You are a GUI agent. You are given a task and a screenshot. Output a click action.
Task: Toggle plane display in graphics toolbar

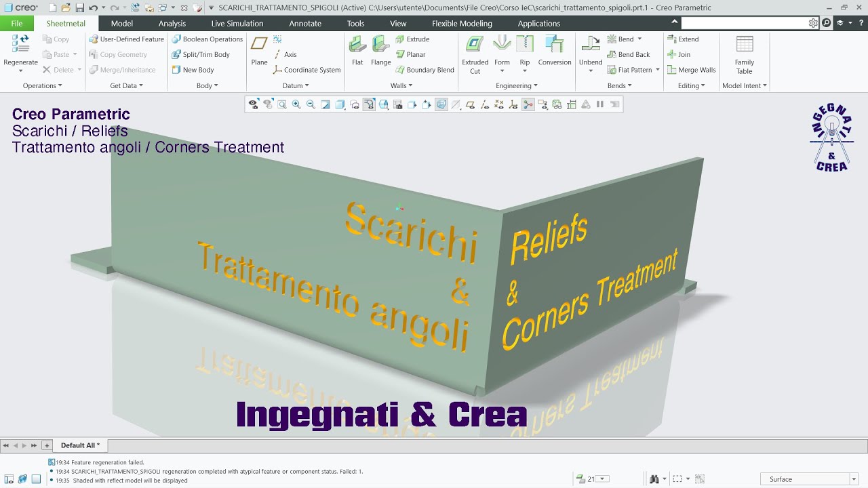point(471,104)
